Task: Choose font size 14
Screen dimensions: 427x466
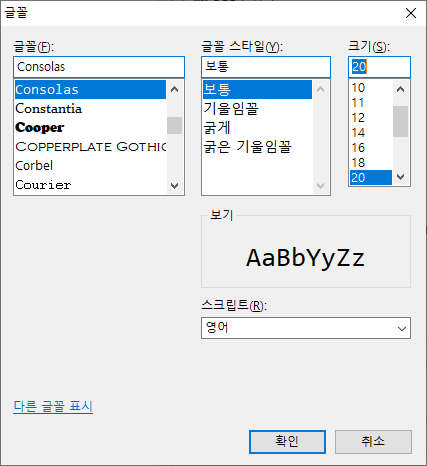Action: click(x=371, y=133)
